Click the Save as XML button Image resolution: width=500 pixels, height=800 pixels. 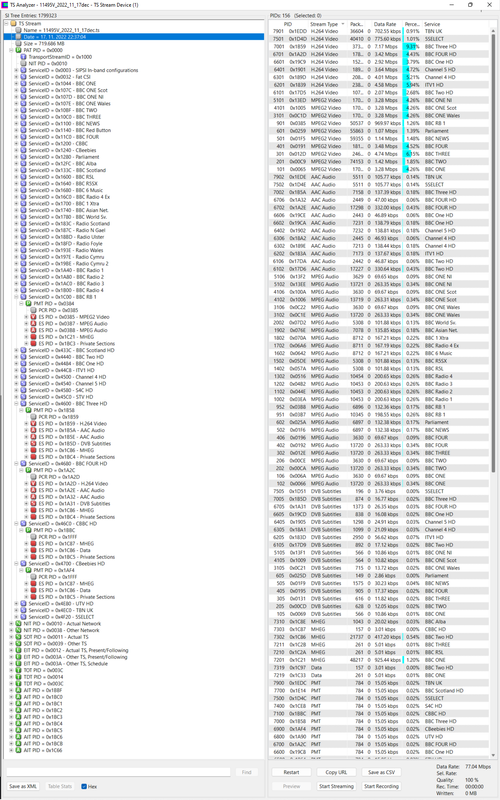tap(23, 786)
